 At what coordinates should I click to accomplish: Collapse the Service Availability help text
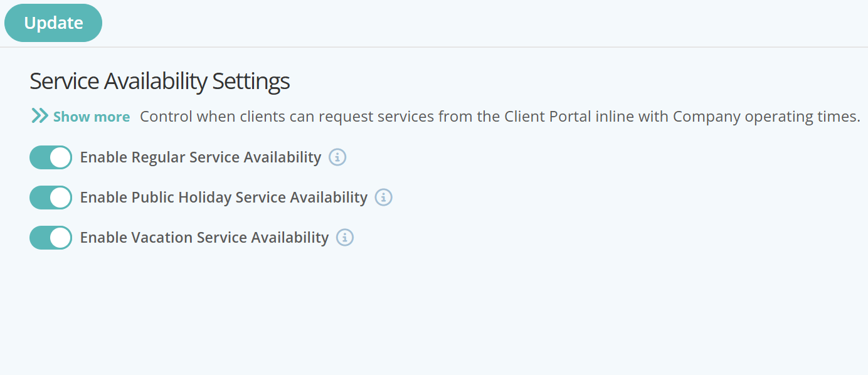tap(92, 116)
